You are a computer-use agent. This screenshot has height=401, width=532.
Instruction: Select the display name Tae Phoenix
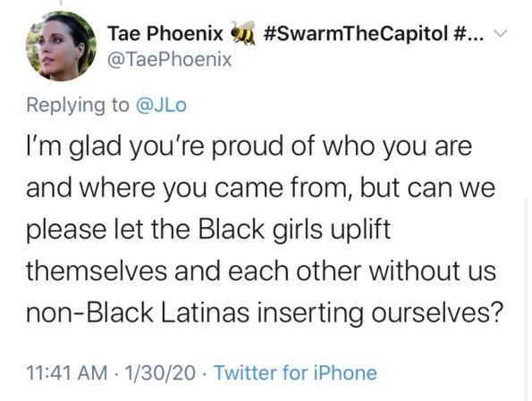[x=165, y=34]
